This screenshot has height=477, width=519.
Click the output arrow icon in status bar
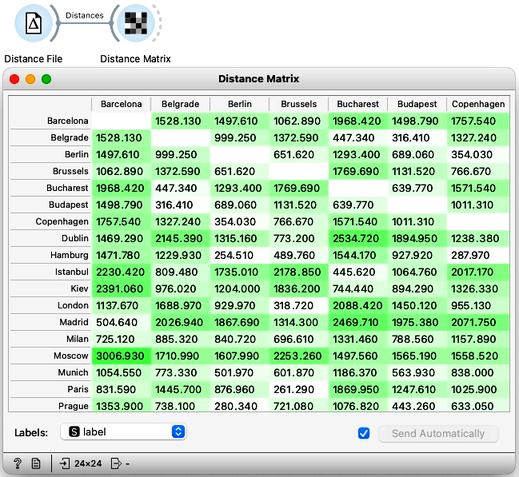pyautogui.click(x=116, y=463)
